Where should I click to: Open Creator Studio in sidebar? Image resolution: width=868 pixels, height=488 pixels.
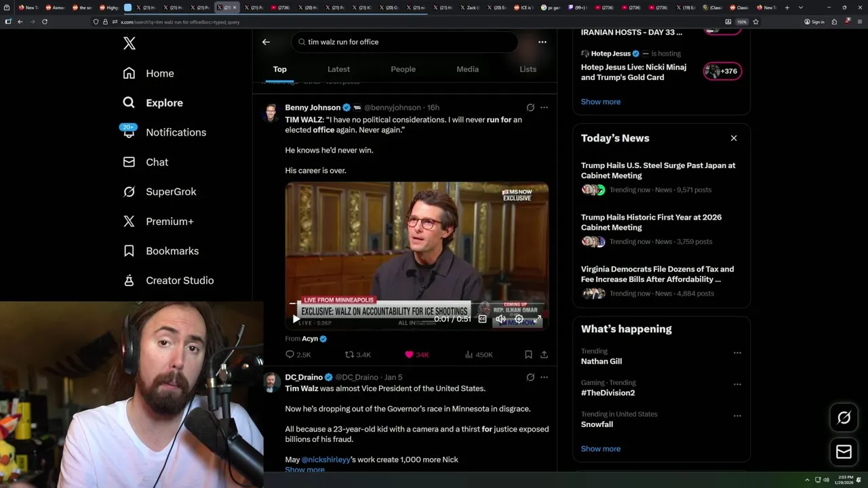click(x=168, y=281)
